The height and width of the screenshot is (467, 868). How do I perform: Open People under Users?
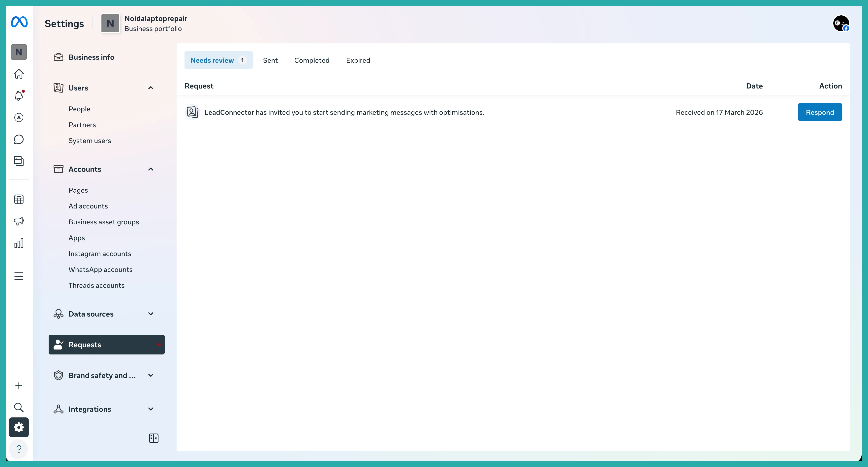pos(79,109)
